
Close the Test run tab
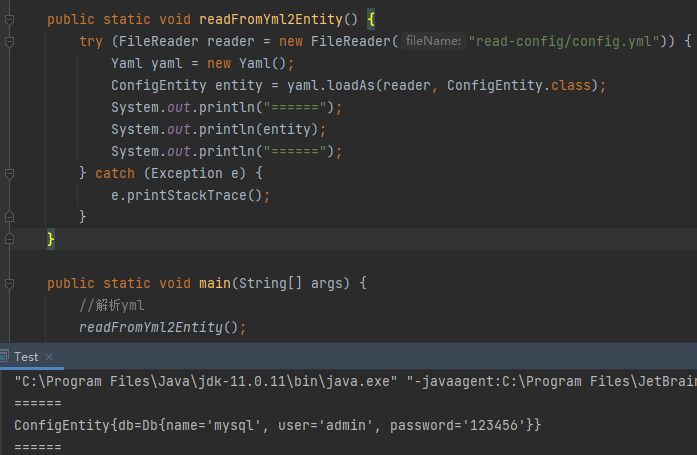tap(49, 357)
